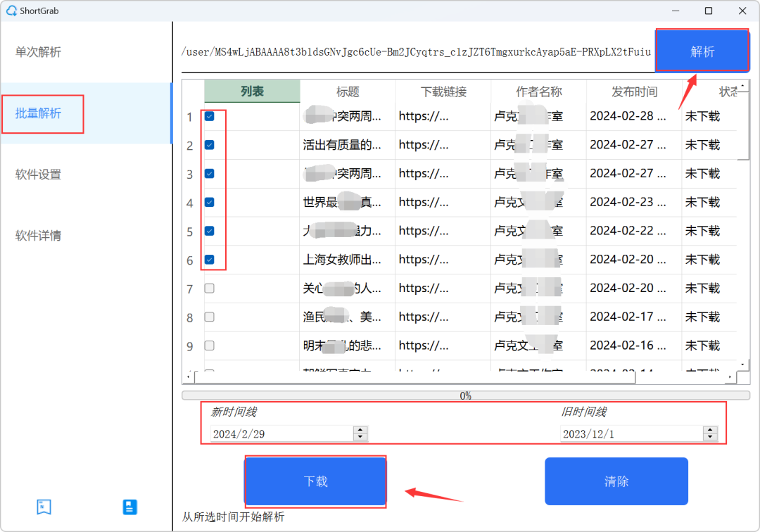Click the table's horizontal scrollbar
The image size is (760, 532).
(x=415, y=377)
